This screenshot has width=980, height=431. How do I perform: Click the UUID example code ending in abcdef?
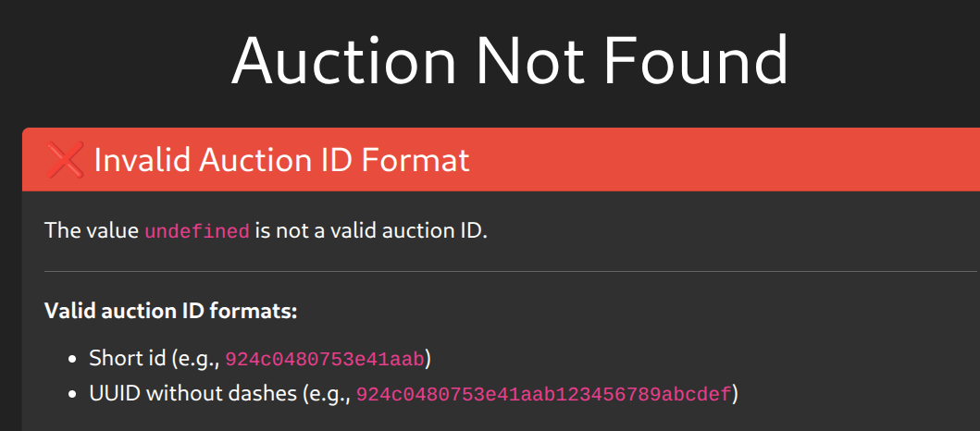pyautogui.click(x=543, y=395)
